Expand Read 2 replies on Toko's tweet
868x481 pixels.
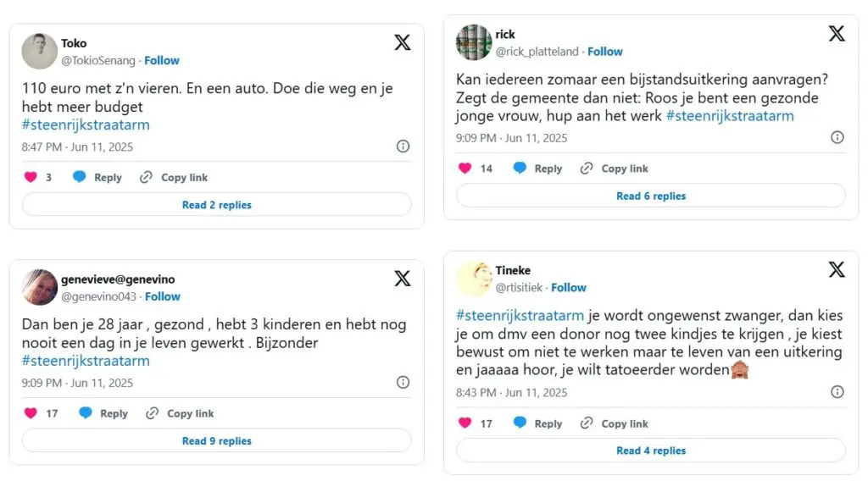coord(216,205)
